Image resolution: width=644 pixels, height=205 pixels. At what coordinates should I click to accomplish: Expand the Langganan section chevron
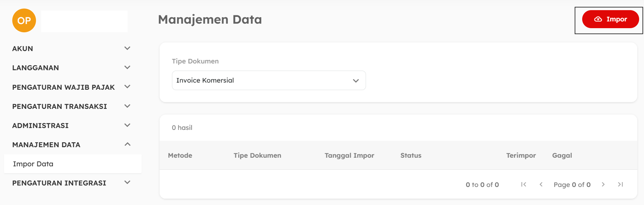click(x=127, y=68)
